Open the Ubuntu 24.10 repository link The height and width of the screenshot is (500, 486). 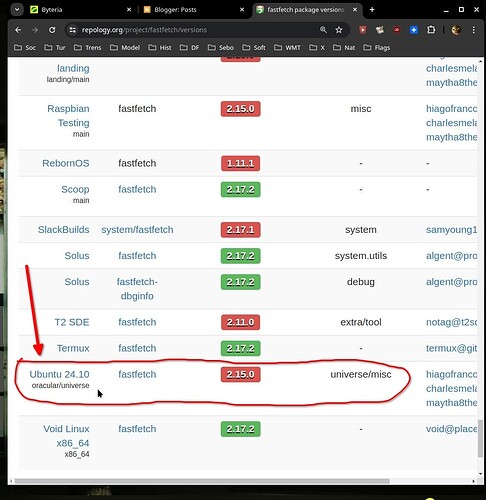pyautogui.click(x=59, y=374)
